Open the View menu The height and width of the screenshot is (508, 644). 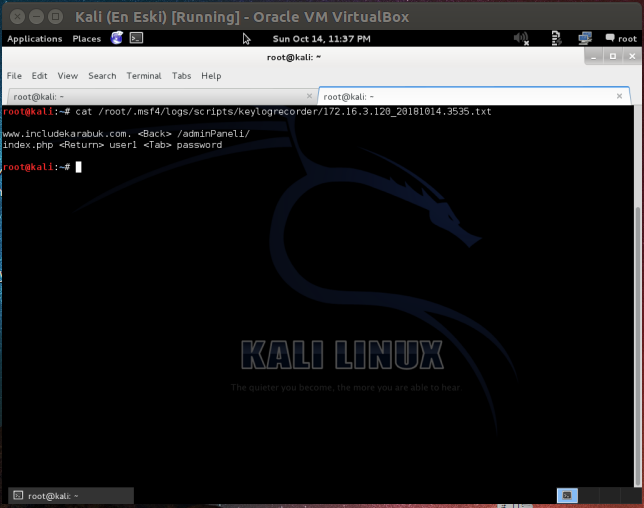click(x=67, y=76)
